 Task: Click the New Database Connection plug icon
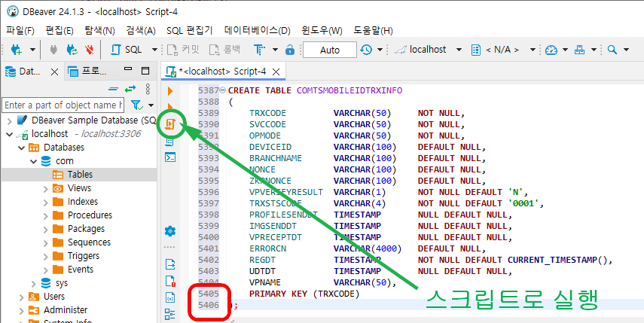click(16, 50)
